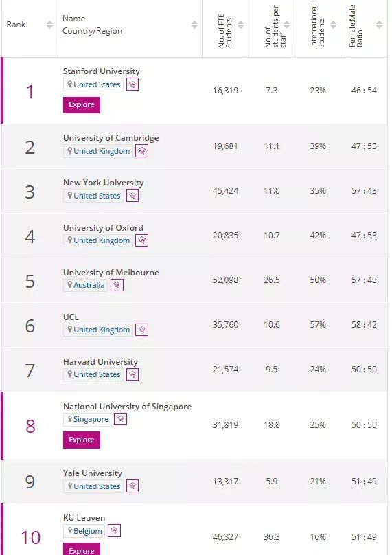This screenshot has height=555, width=392.
Task: Sort table by Rank column arrows
Action: [x=49, y=25]
